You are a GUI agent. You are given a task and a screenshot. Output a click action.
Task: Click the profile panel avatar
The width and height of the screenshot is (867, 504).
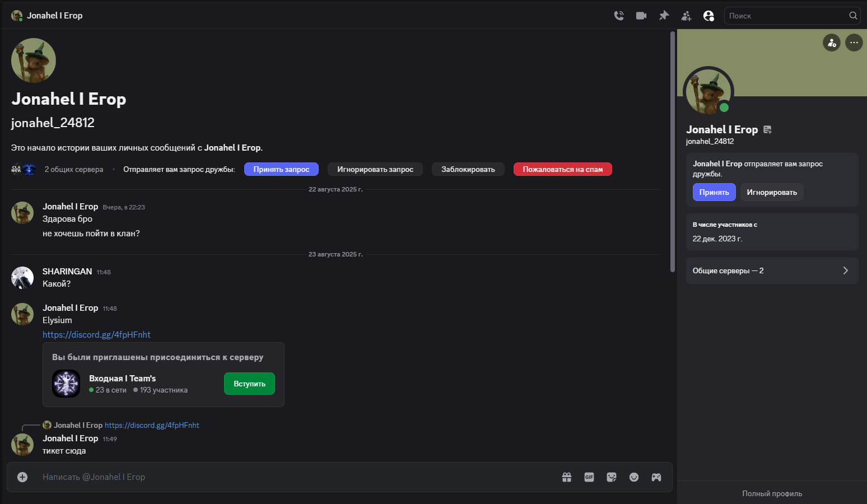[708, 91]
